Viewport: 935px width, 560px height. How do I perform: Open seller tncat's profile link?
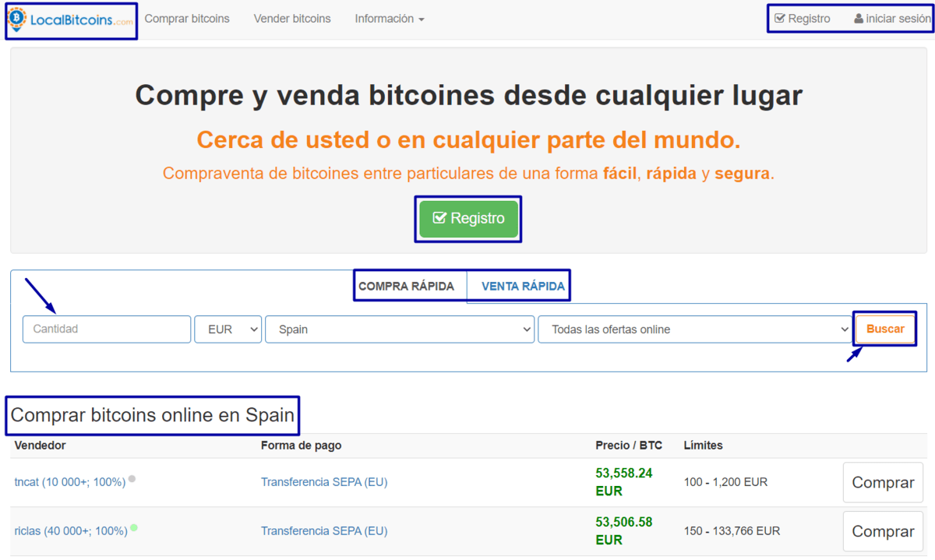(x=69, y=482)
